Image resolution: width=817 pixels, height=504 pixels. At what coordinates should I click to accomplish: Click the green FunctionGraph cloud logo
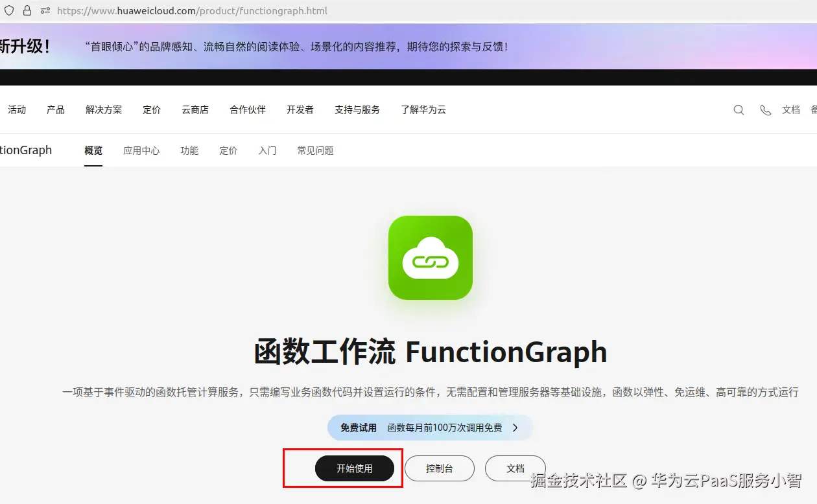click(x=431, y=258)
